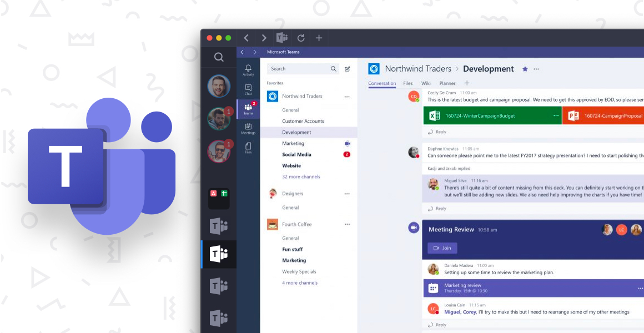
Task: Click the browser forward arrow in title bar
Action: pyautogui.click(x=264, y=38)
